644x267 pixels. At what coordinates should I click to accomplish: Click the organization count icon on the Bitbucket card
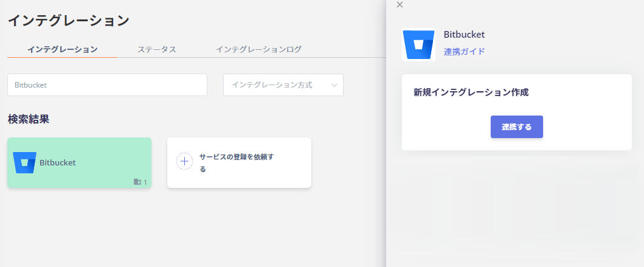[137, 182]
